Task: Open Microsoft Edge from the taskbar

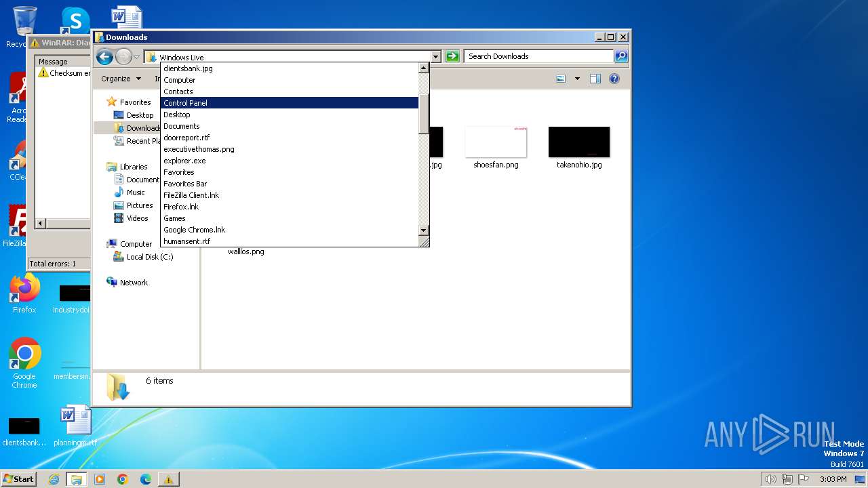Action: pyautogui.click(x=146, y=479)
